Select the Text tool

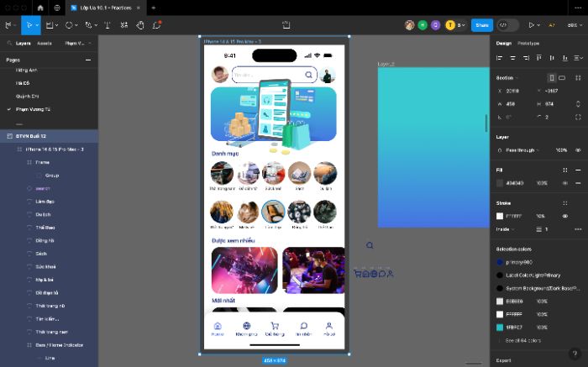pos(108,25)
